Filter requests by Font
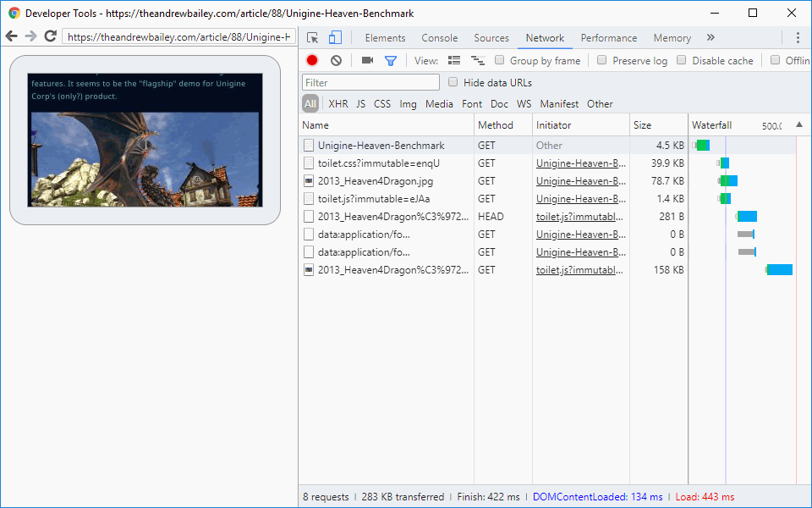 [x=472, y=103]
